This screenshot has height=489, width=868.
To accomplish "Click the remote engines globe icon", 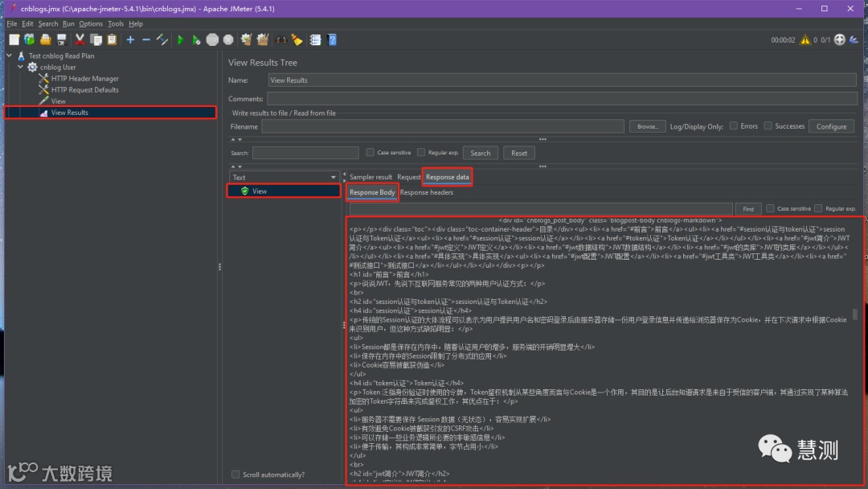I will pos(840,39).
